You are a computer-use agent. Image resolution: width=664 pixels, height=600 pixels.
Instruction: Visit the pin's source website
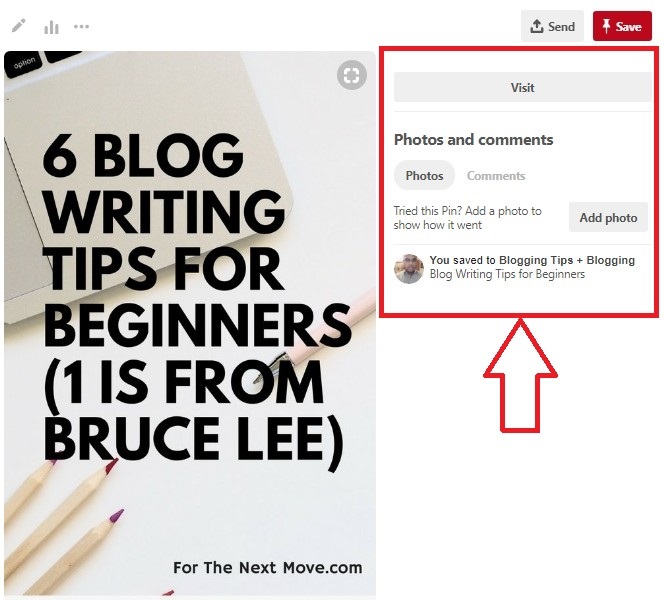coord(523,87)
